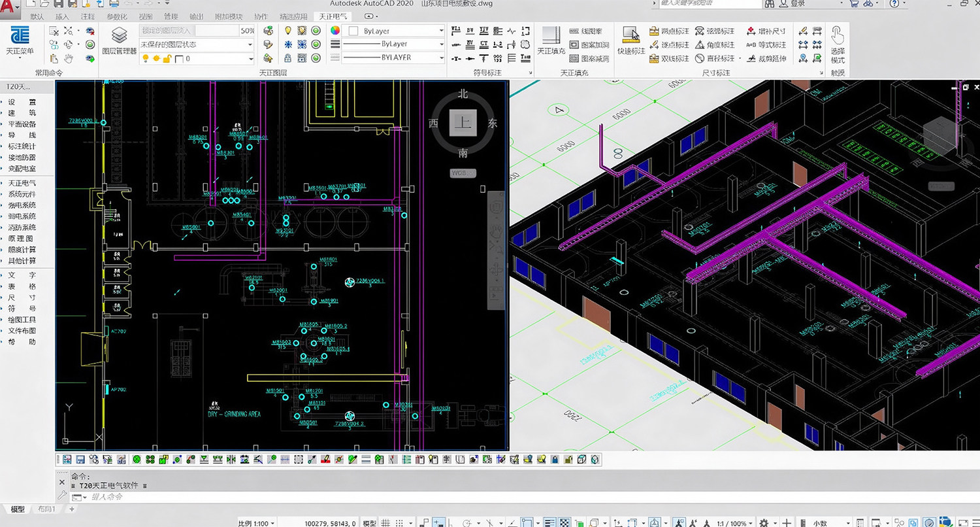Click the 图案加洞 pattern add-hole tool
The height and width of the screenshot is (527, 980).
[589, 44]
